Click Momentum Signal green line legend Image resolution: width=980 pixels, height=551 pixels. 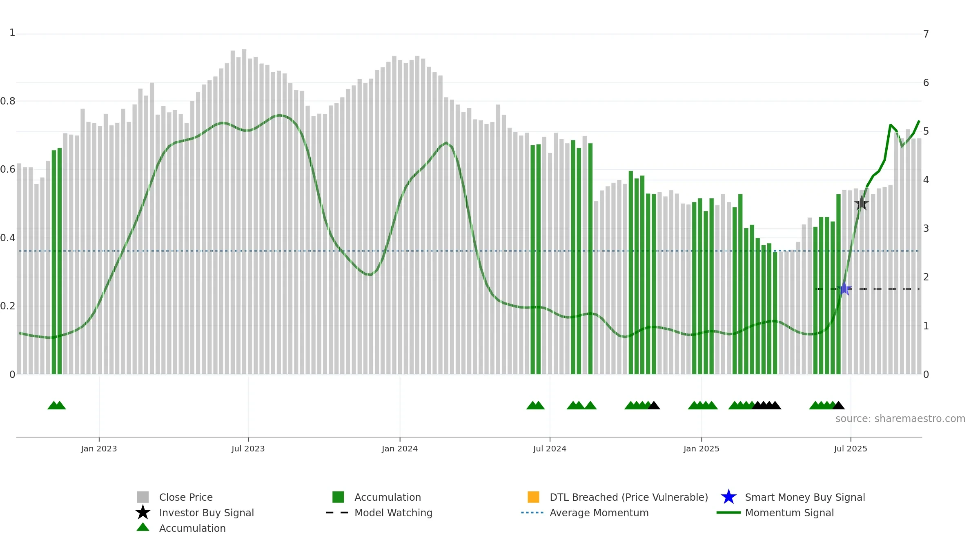[775, 513]
